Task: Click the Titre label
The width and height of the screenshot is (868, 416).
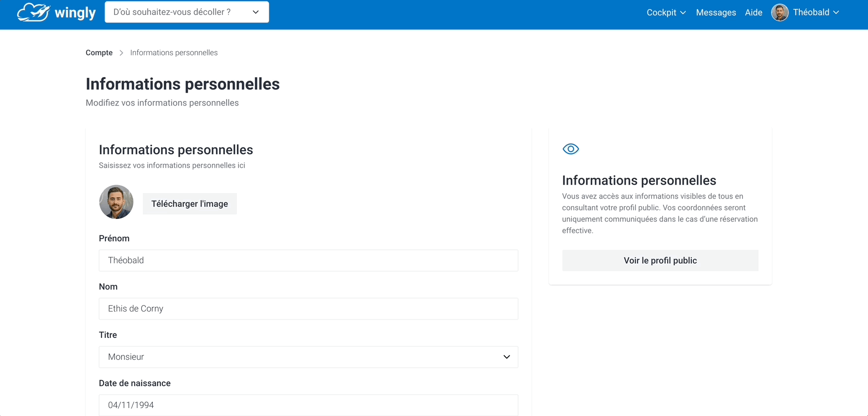Action: coord(108,335)
